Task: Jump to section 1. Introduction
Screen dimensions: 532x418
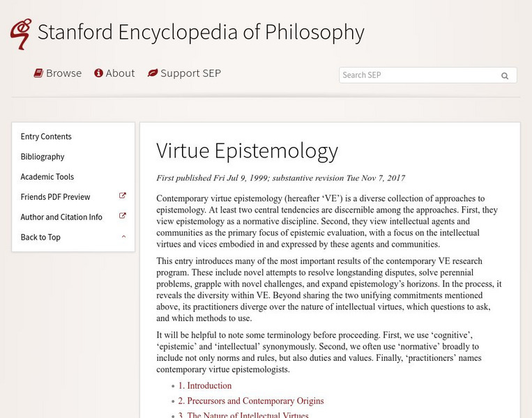Action: tap(205, 386)
